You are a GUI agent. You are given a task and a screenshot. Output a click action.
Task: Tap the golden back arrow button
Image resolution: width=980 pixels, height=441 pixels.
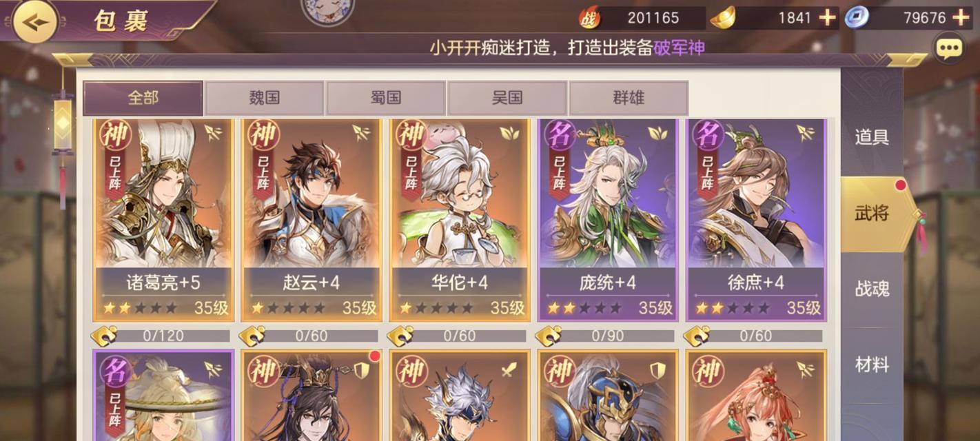35,21
